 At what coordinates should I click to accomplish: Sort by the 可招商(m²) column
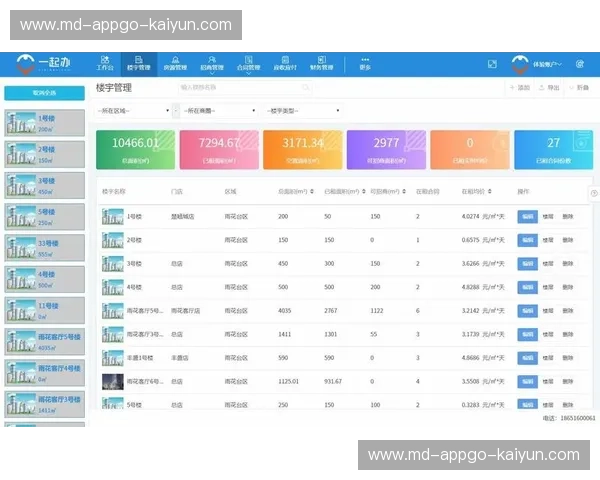point(404,191)
